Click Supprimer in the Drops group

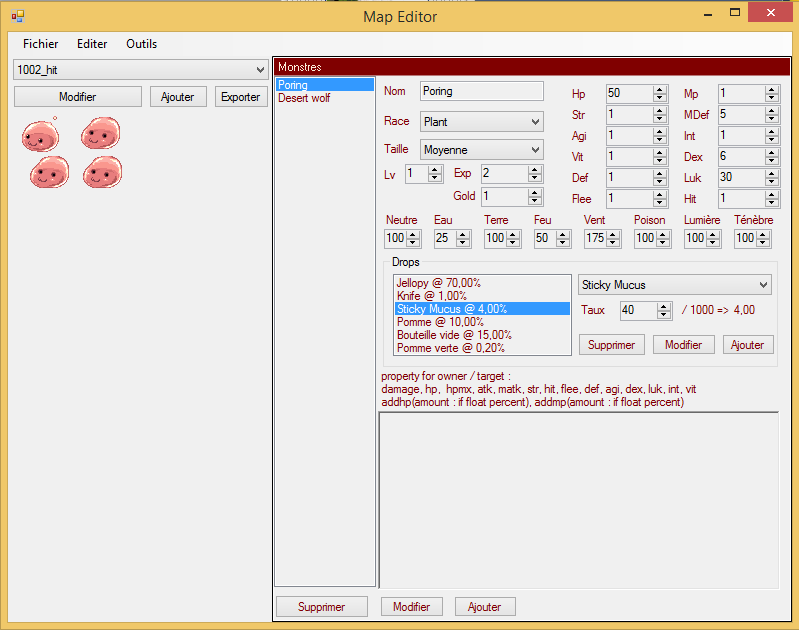tap(611, 345)
